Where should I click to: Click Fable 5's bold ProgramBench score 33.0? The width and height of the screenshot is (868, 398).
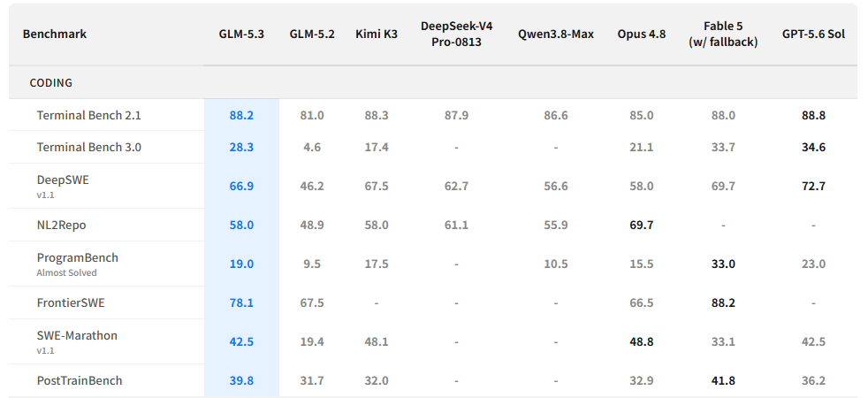pos(724,264)
